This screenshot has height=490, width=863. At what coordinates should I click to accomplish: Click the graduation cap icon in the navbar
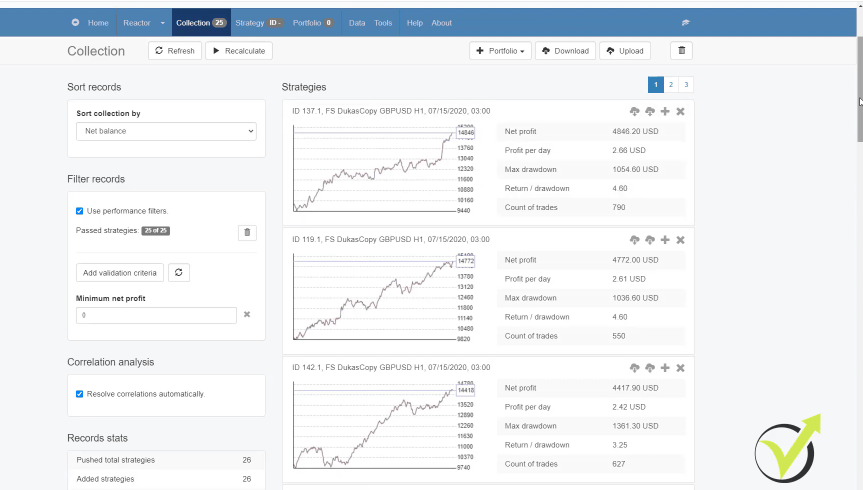click(686, 23)
